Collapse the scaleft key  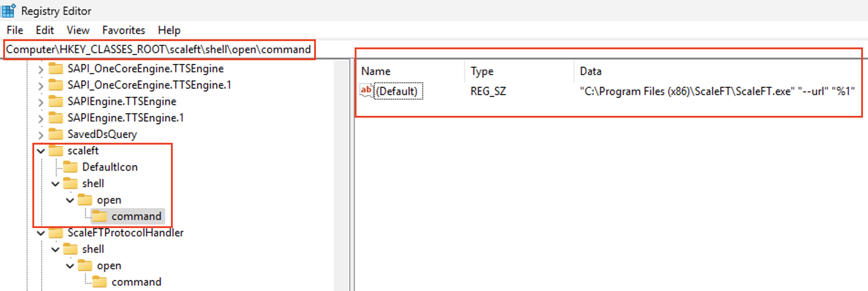pos(41,151)
